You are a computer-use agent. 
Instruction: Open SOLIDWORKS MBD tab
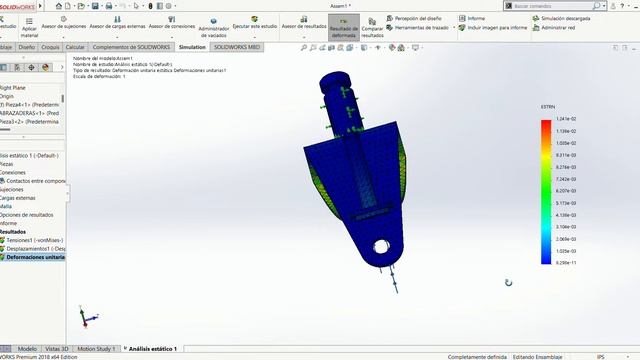click(x=237, y=47)
